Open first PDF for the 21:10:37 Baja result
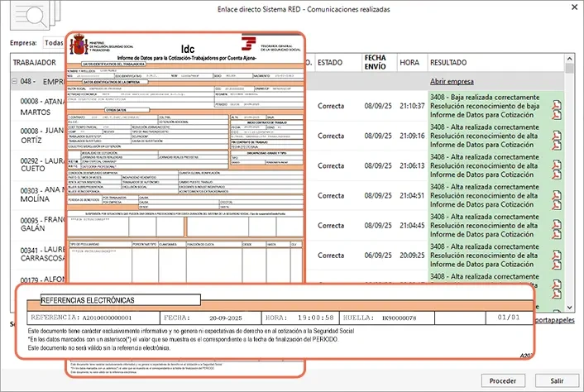 557,103
